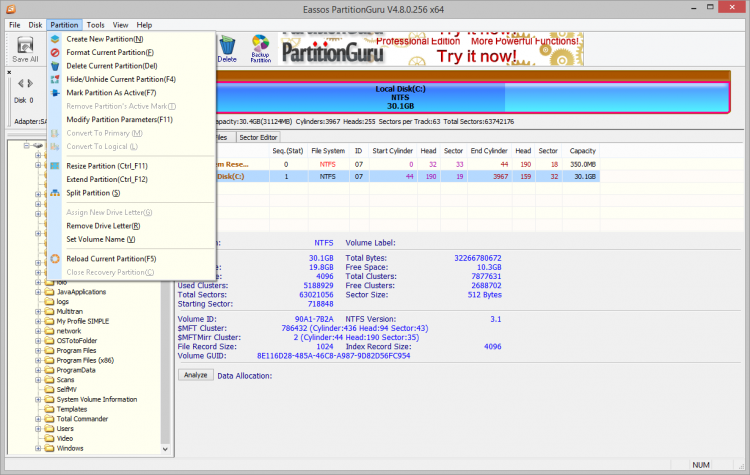
Task: Click the Analyze button
Action: (196, 375)
